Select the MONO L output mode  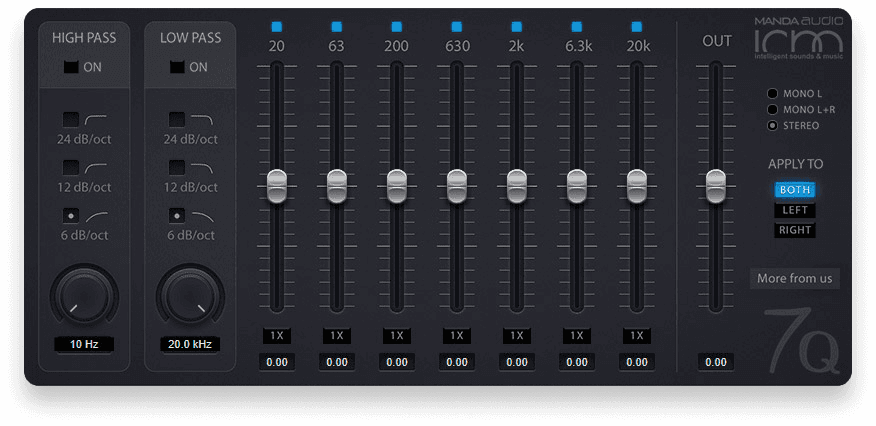point(772,94)
